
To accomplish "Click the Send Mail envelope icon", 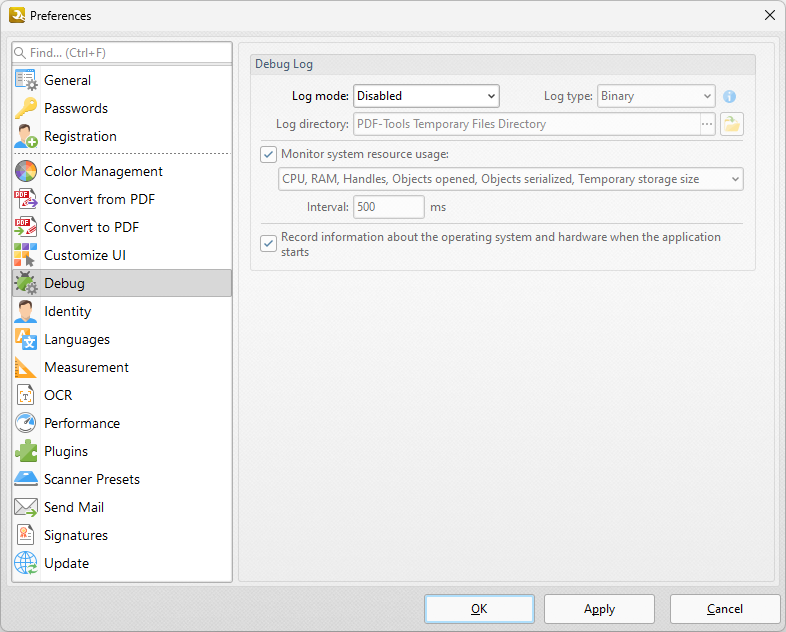I will [26, 507].
